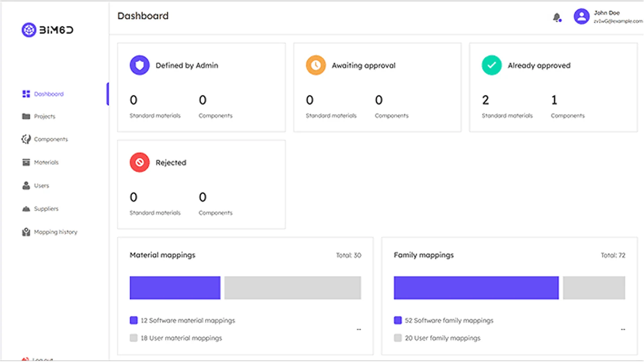Screen dimensions: 644x362
Task: Select the Dashboard sidebar item
Action: pos(48,94)
